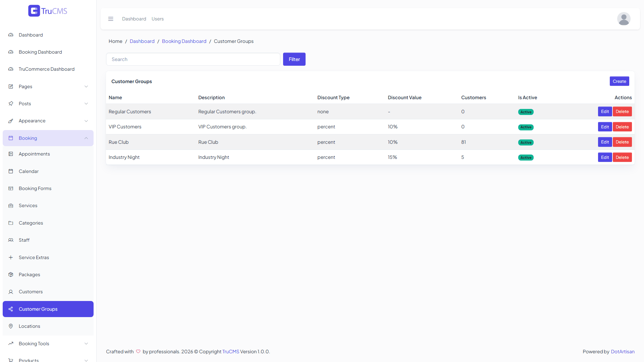Viewport: 644px width, 362px height.
Task: Expand the Products submenu chevron
Action: (86, 360)
